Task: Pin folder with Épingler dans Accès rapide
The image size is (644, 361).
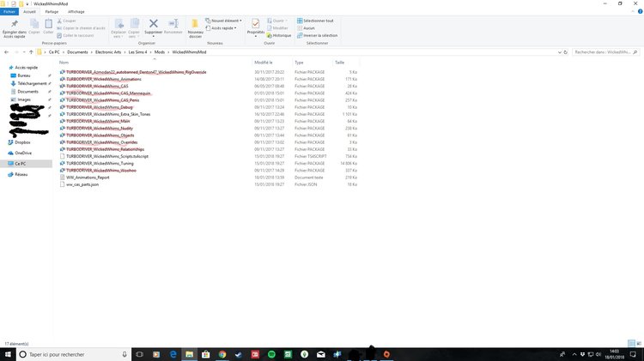Action: click(15, 28)
